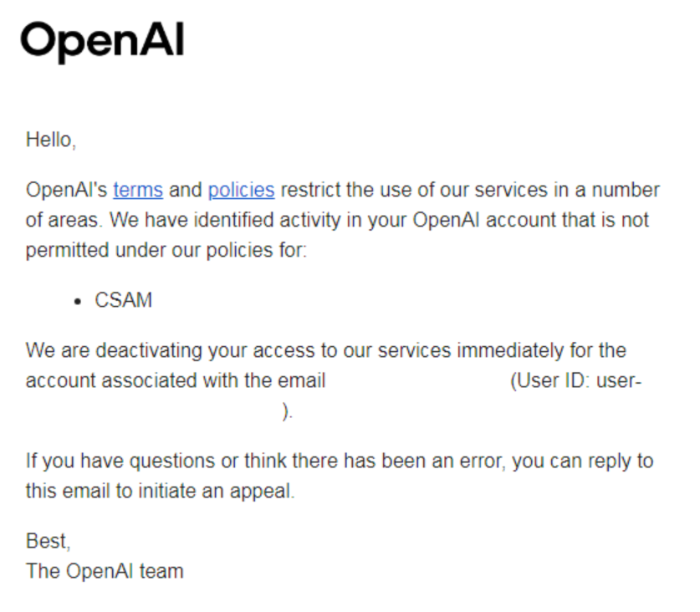Click the bullet dot before CSAM
Viewport: 700px width, 612px height.
pyautogui.click(x=78, y=301)
